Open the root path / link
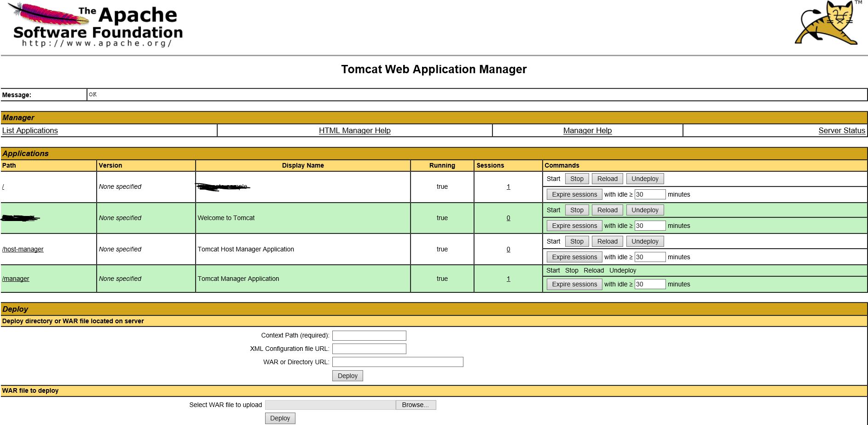868x425 pixels. tap(3, 186)
